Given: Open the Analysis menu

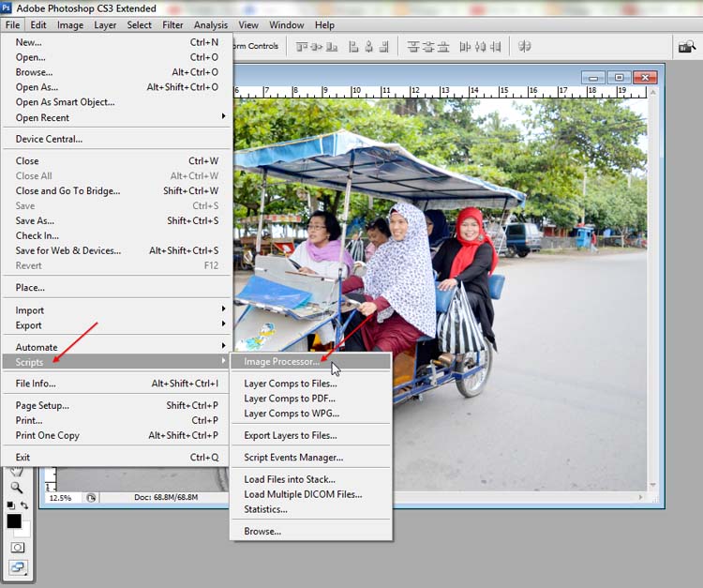Looking at the screenshot, I should [211, 25].
